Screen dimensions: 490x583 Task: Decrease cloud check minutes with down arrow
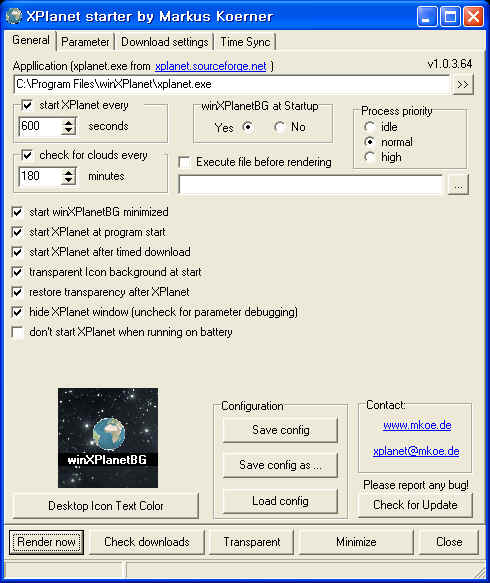click(68, 180)
